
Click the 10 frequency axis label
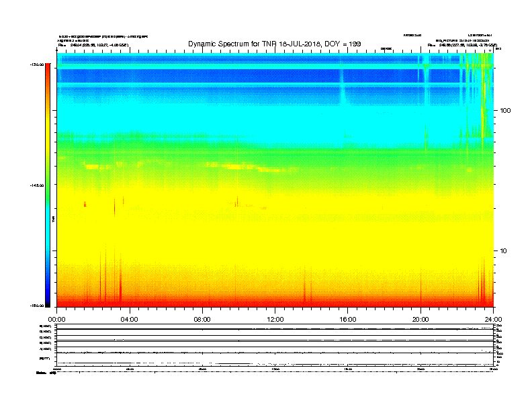tap(504, 251)
